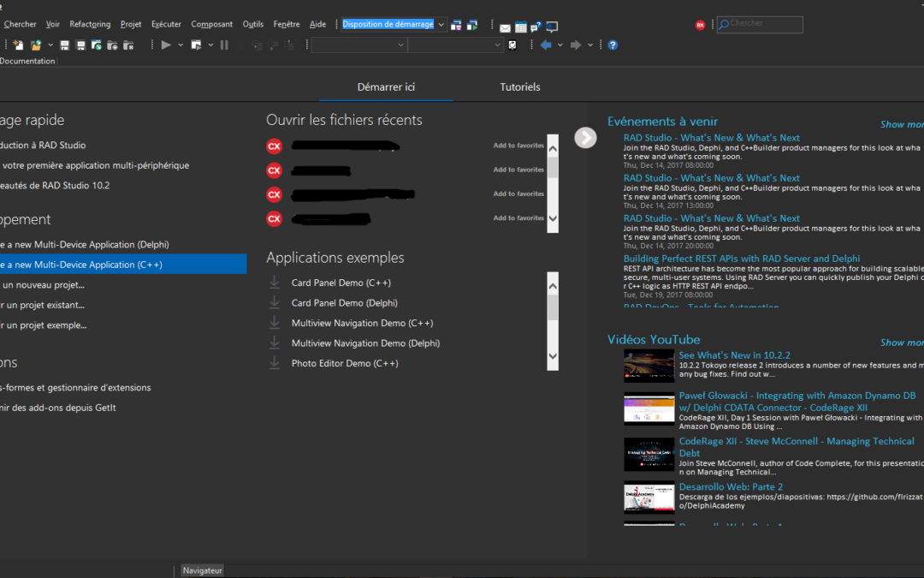Click Run without debugging icon
924x578 pixels.
click(x=196, y=45)
